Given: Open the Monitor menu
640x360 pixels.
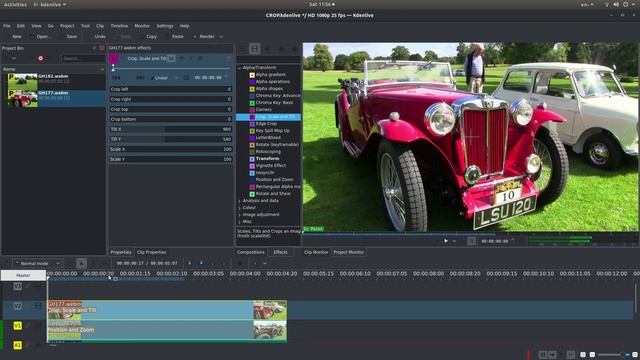Looking at the screenshot, I should pyautogui.click(x=142, y=26).
